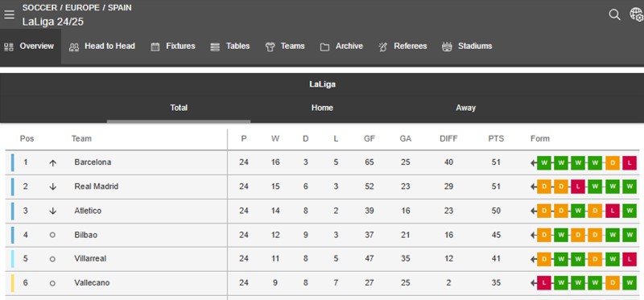The image size is (644, 300).
Task: Click the Archive folder icon
Action: [325, 47]
